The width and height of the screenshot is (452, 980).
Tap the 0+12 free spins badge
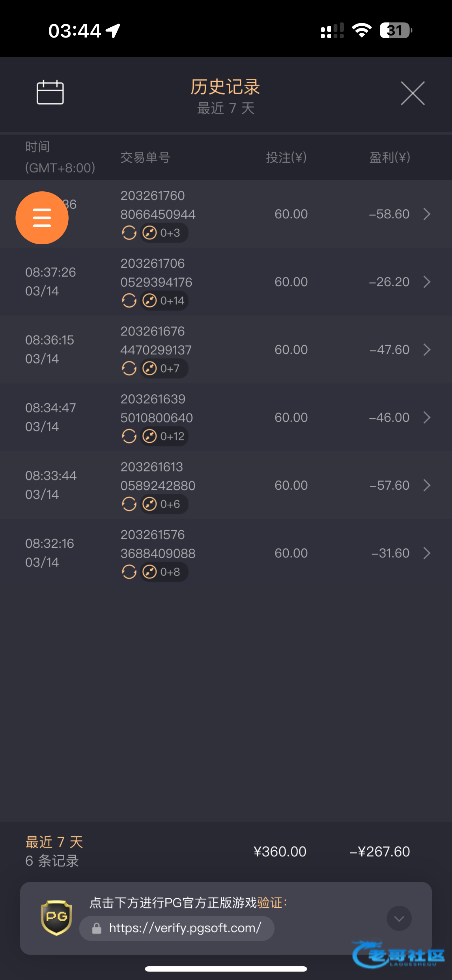point(164,436)
